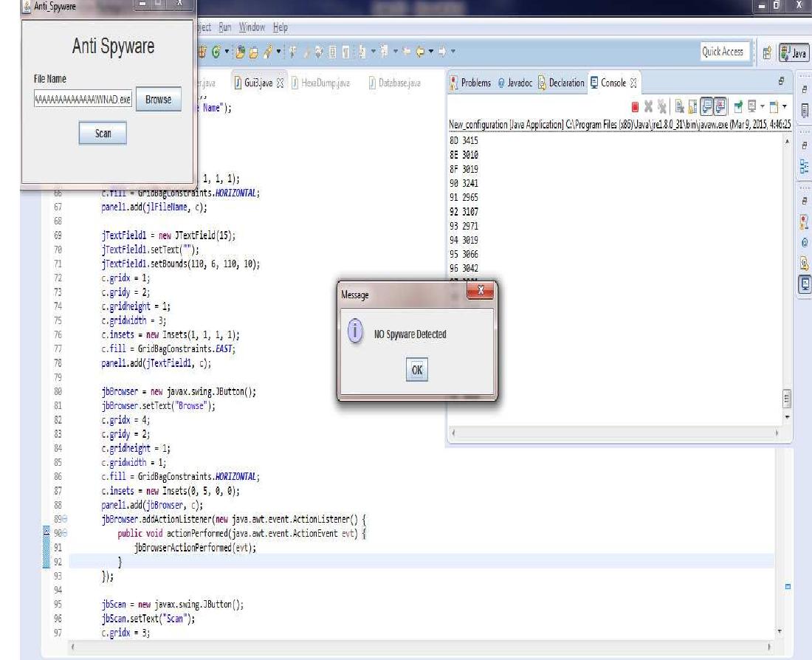The height and width of the screenshot is (660, 812).
Task: Click the yellow Back navigation arrow
Action: [420, 51]
